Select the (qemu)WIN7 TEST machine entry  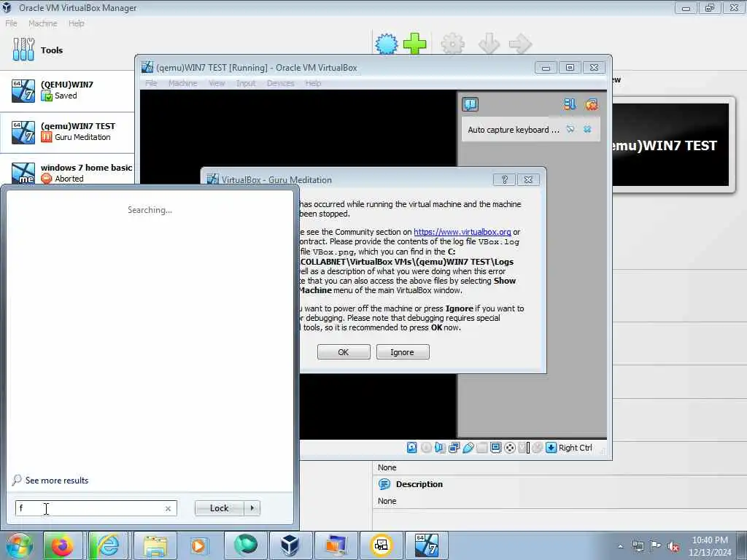pos(67,132)
